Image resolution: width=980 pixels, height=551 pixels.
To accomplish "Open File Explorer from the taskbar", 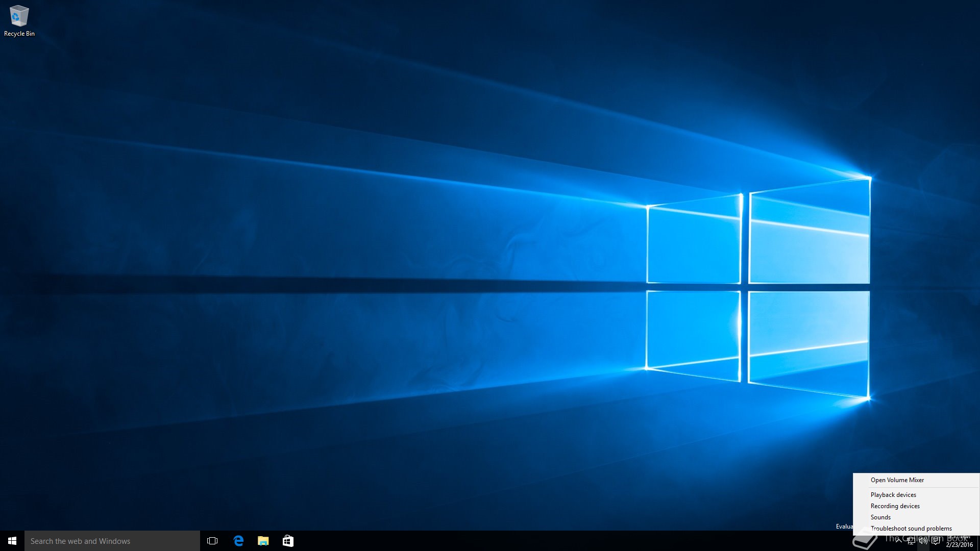I will (x=263, y=541).
